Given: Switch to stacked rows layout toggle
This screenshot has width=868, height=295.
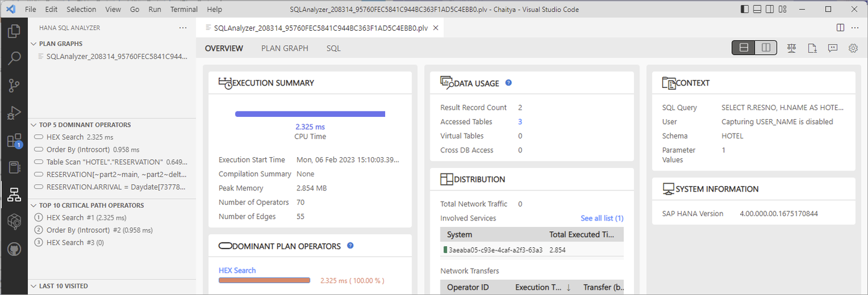Looking at the screenshot, I should pyautogui.click(x=743, y=48).
